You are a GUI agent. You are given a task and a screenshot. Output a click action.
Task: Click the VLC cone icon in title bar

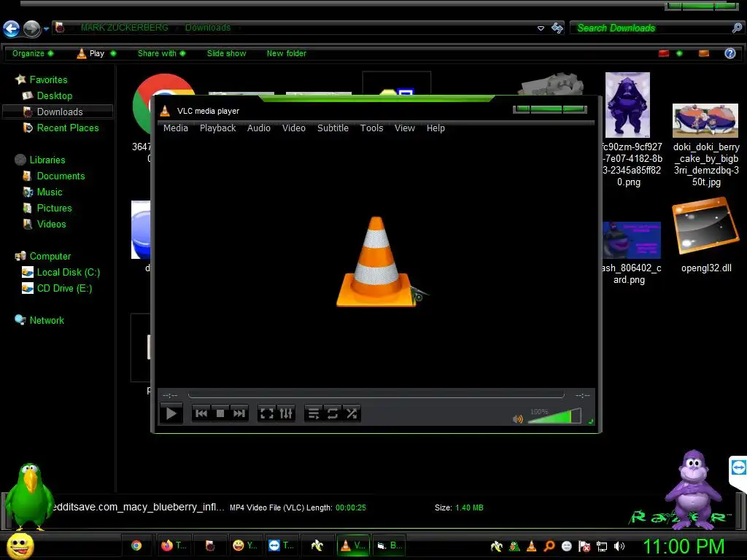tap(165, 111)
